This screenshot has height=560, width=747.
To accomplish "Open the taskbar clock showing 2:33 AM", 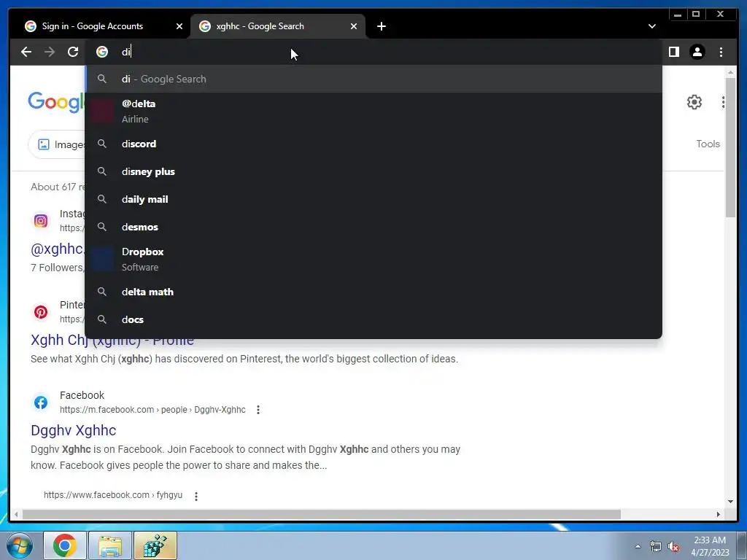I will pos(710,546).
